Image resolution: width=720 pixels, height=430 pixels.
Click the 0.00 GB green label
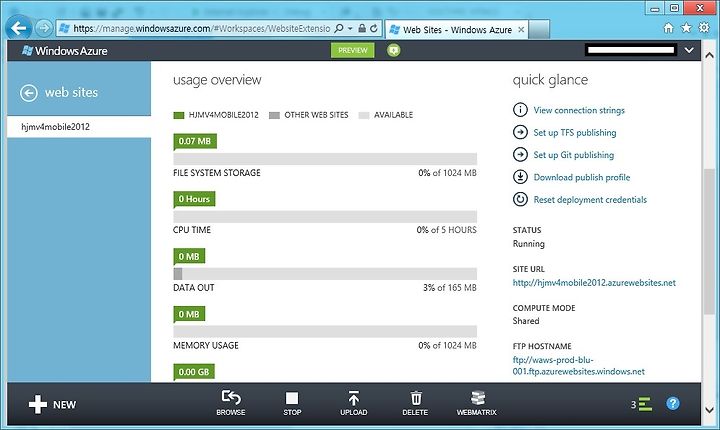[194, 372]
